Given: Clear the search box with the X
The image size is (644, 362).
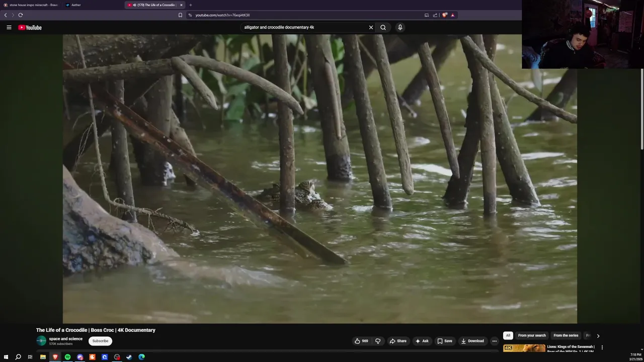Looking at the screenshot, I should 371,28.
